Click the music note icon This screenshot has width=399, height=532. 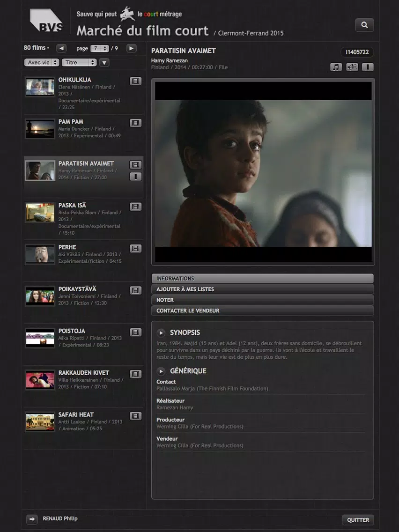pos(336,67)
